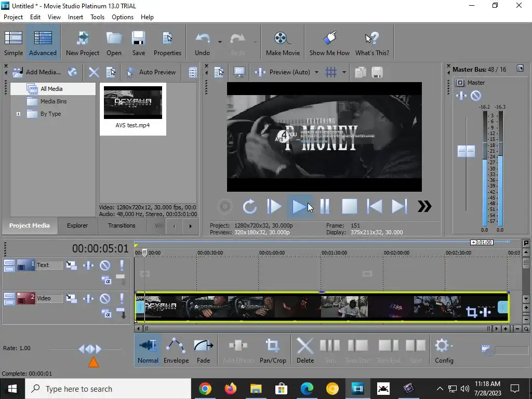Go to end of project
Image resolution: width=532 pixels, height=399 pixels.
coord(400,206)
